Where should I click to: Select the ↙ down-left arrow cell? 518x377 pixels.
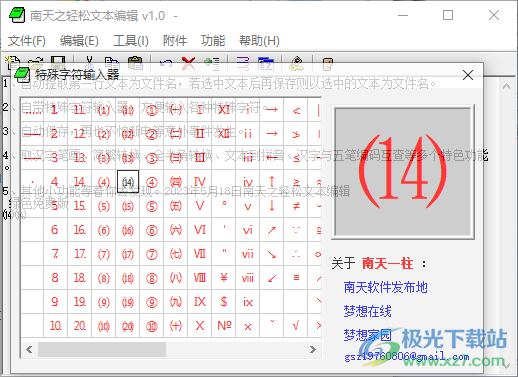tap(272, 278)
